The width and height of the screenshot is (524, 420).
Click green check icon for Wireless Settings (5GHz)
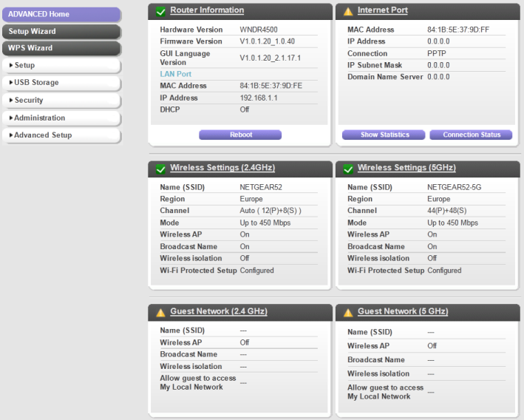[x=348, y=169]
